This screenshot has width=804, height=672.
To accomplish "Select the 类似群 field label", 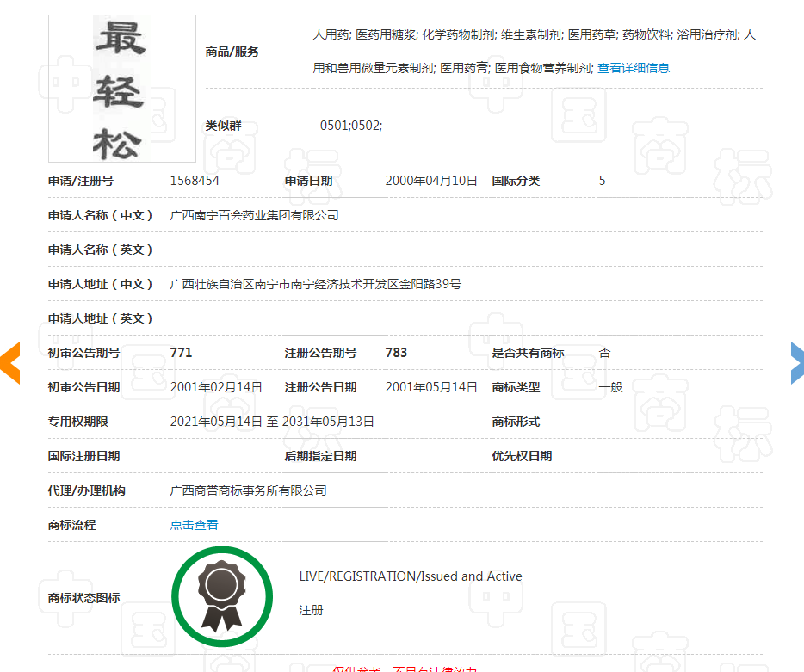I will click(x=223, y=126).
